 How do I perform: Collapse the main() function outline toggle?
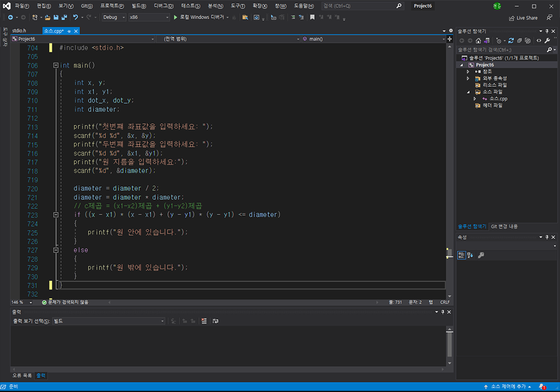coord(55,66)
